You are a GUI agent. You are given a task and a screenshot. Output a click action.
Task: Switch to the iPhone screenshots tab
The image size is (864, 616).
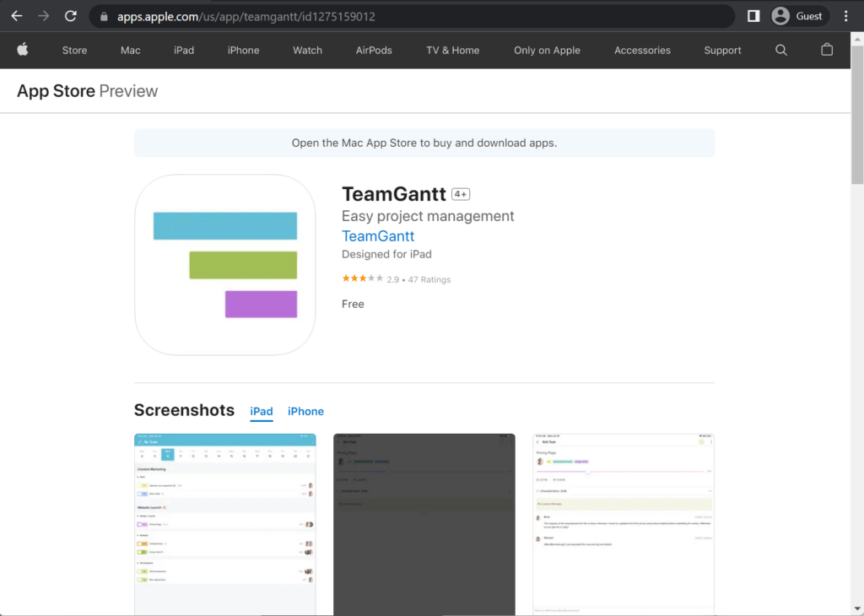(305, 411)
